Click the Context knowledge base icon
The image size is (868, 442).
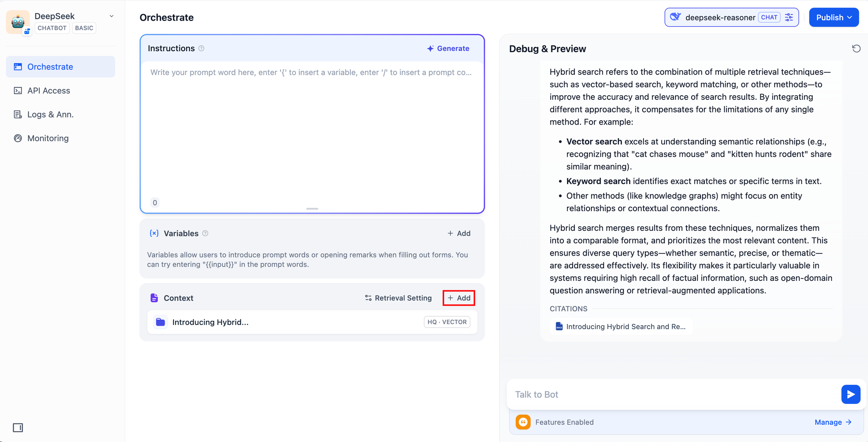tap(161, 322)
